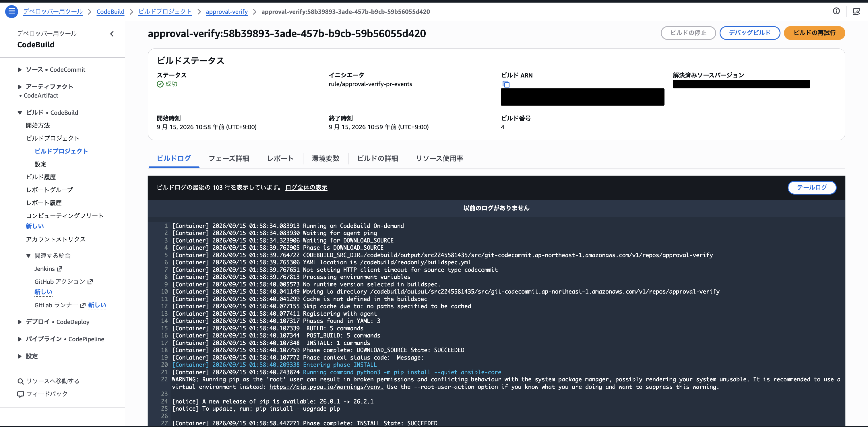868x427 pixels.
Task: Click the 新しい badge beside GitLab ランナー
Action: pyautogui.click(x=97, y=305)
